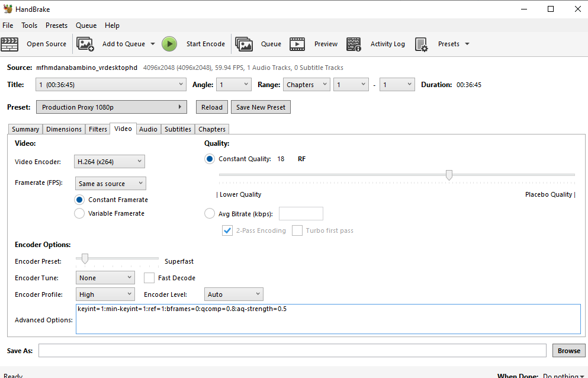
Task: Toggle the Turbo first pass checkbox
Action: click(297, 230)
